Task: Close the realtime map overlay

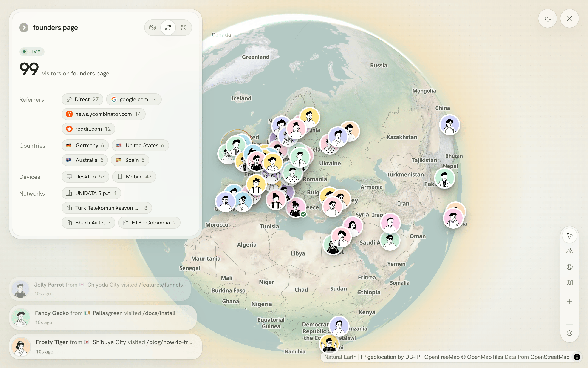Action: tap(570, 18)
